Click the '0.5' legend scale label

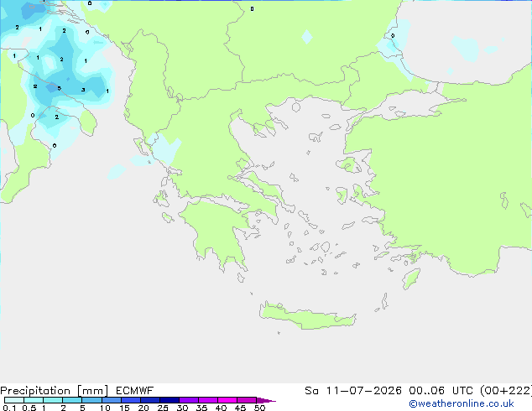pyautogui.click(x=29, y=408)
